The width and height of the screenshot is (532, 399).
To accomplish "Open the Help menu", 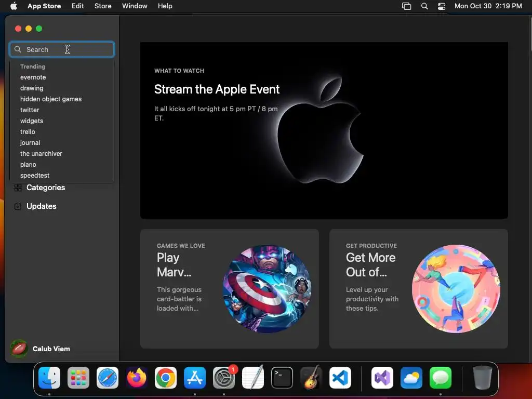I will tap(165, 6).
